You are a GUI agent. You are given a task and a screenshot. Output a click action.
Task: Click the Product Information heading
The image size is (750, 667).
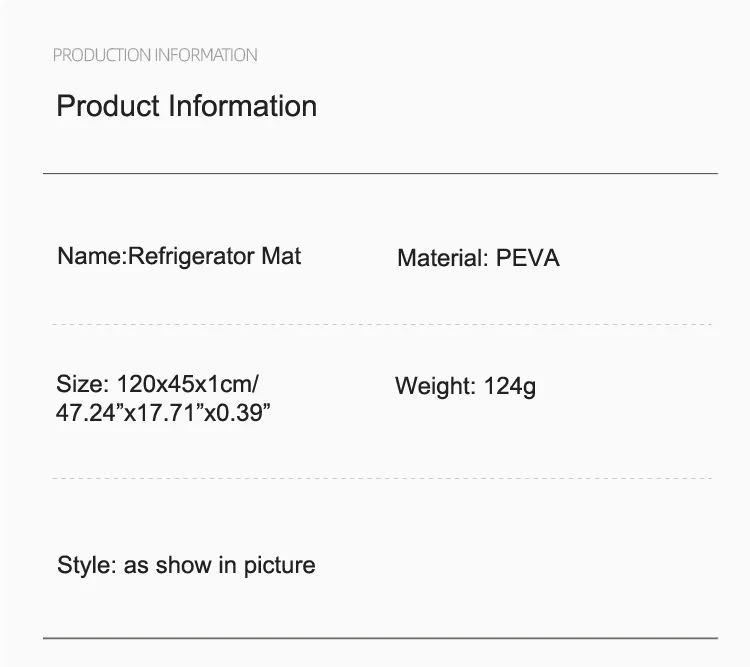tap(186, 106)
